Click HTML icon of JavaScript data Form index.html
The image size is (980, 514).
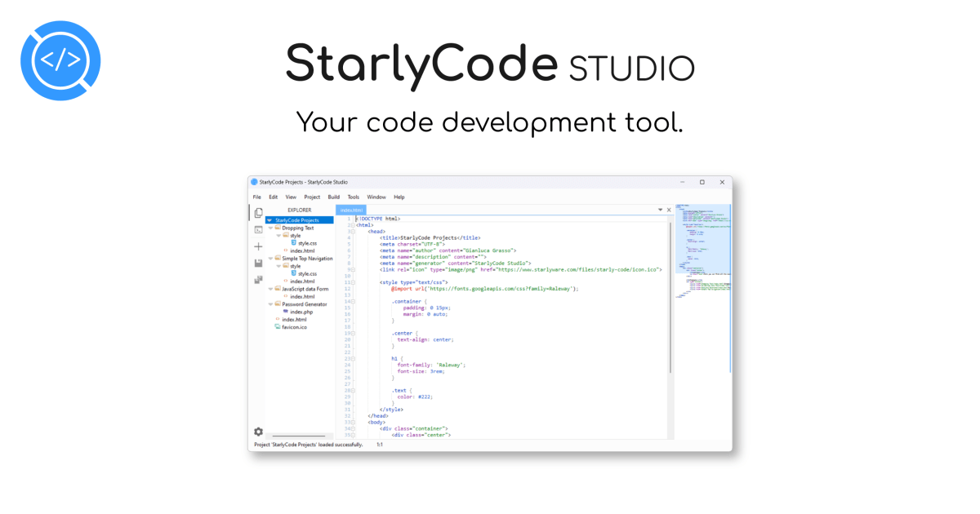(x=286, y=296)
